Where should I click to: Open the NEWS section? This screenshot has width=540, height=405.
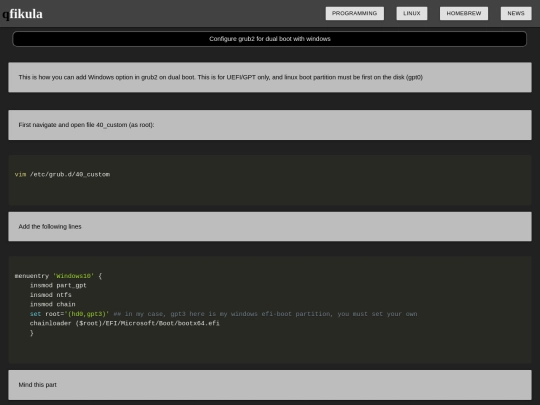tap(516, 13)
